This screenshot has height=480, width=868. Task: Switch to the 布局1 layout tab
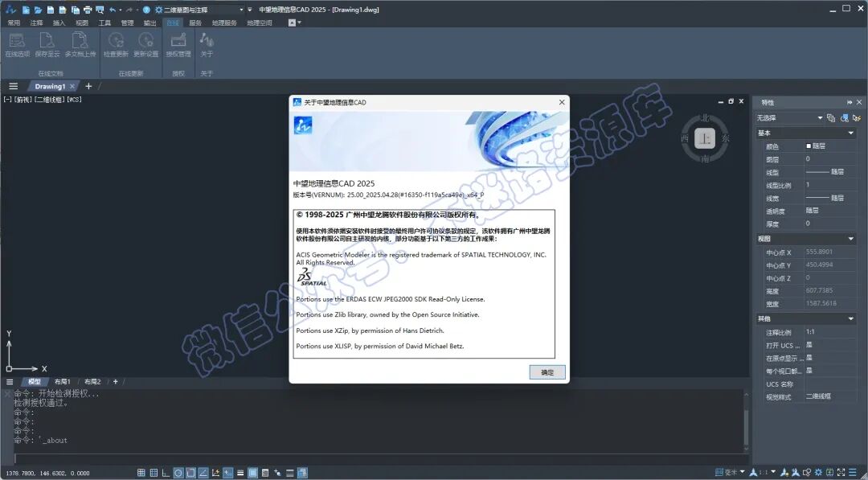(62, 381)
